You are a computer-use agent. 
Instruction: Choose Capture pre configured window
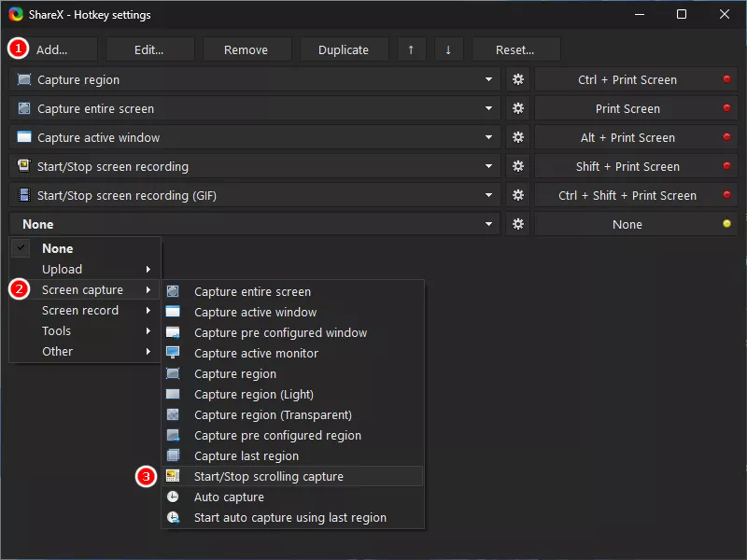[292, 332]
